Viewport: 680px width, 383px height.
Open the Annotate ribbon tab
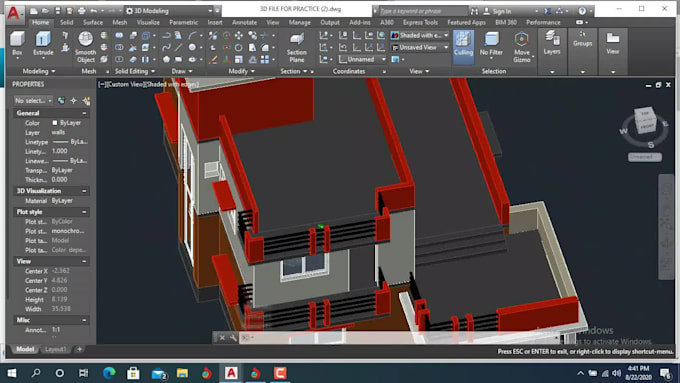244,22
